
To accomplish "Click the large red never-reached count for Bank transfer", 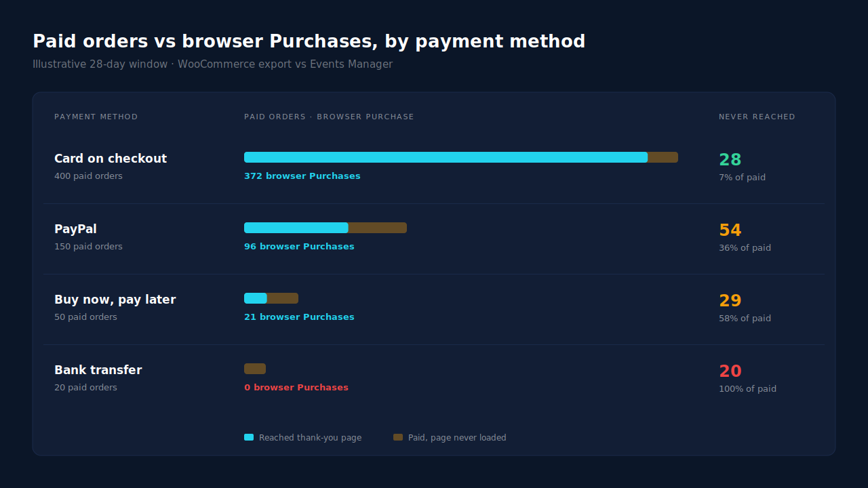I will (x=730, y=371).
